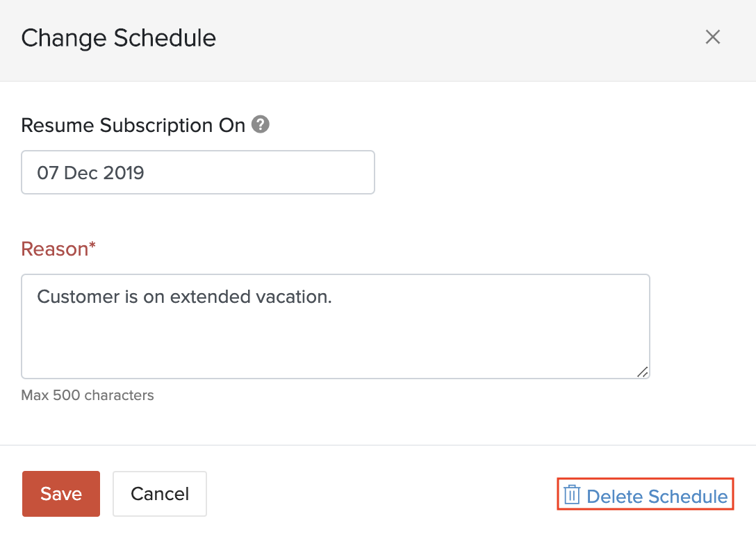Click the Max 500 characters hint text
Screen dimensions: 756x539
pos(88,395)
